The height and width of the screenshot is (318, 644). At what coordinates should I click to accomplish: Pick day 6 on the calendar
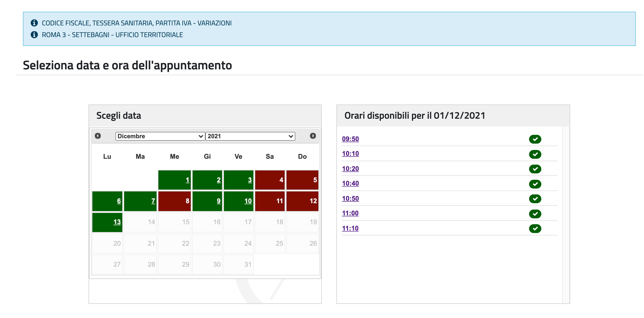pyautogui.click(x=107, y=201)
